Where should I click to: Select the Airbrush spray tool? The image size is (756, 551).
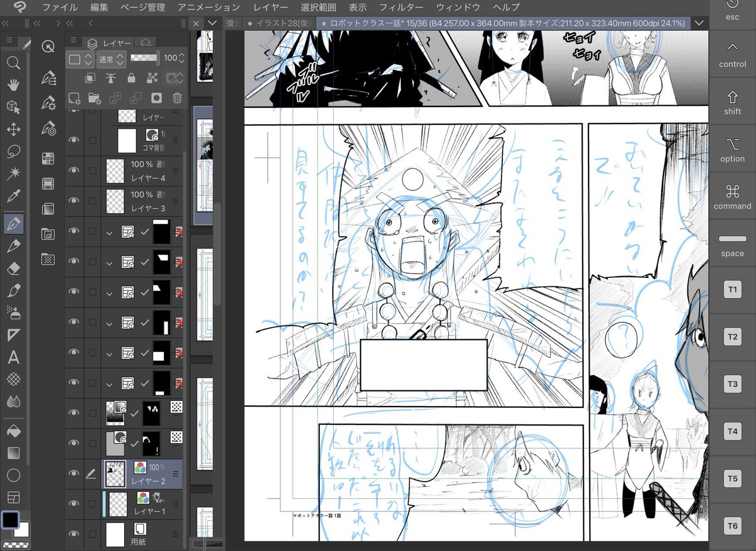coord(13,312)
